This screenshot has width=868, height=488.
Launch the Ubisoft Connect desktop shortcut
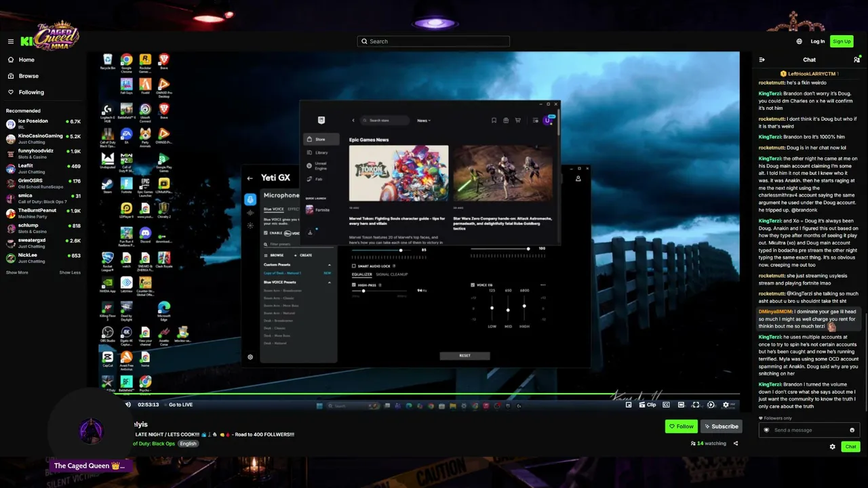pyautogui.click(x=145, y=113)
